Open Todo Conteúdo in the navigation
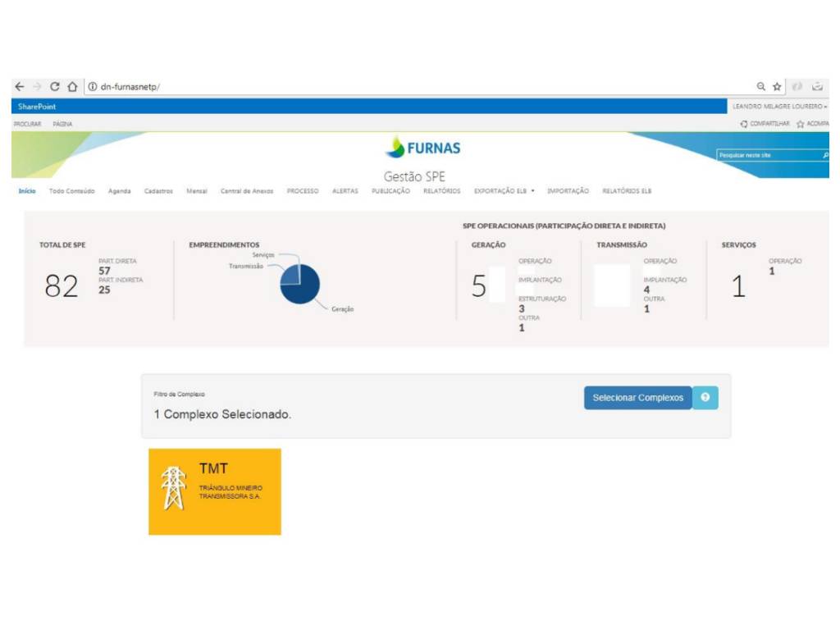This screenshot has width=840, height=630. pos(72,190)
